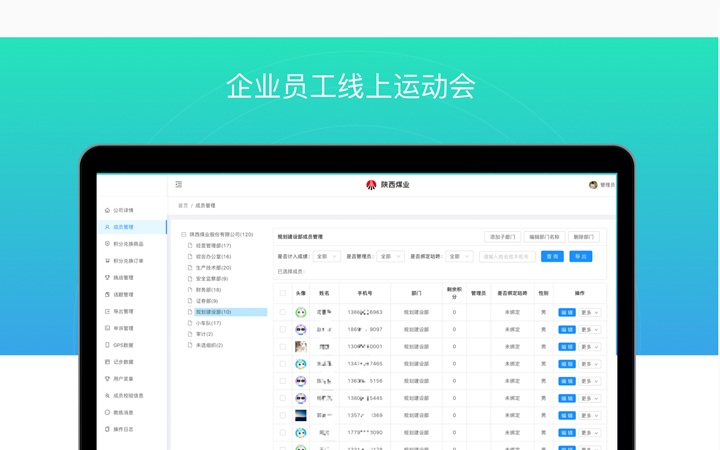Viewport: 720px width, 450px height.
Task: Select 证券部(9) in the department tree
Action: 207,301
